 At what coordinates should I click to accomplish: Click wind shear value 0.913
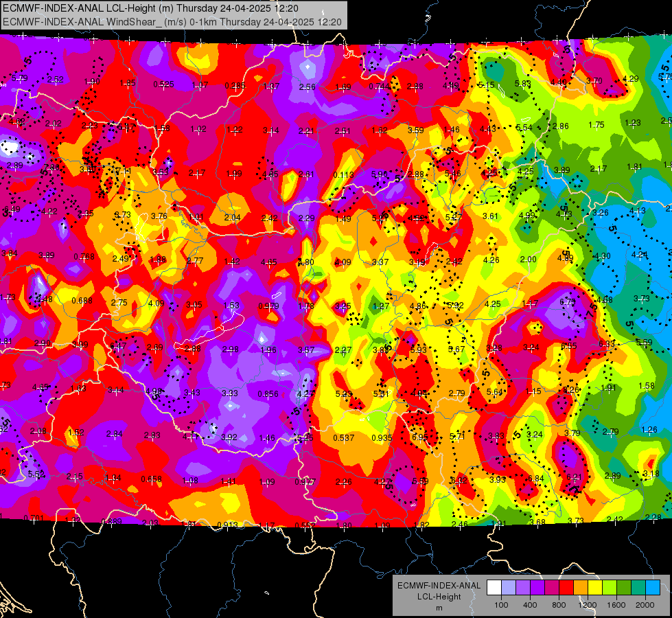click(228, 525)
